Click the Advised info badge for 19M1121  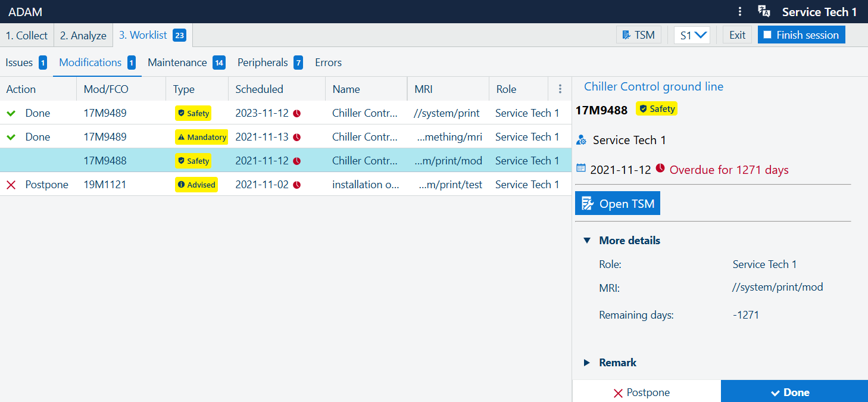tap(196, 185)
